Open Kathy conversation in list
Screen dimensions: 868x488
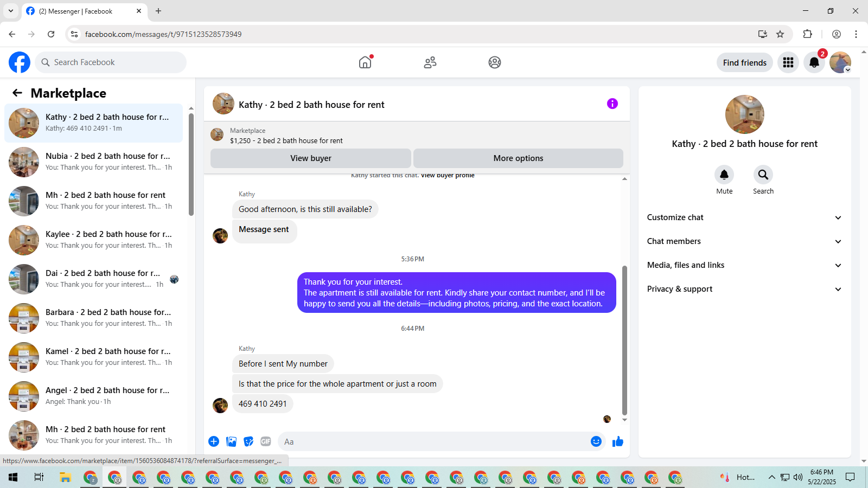coord(94,123)
